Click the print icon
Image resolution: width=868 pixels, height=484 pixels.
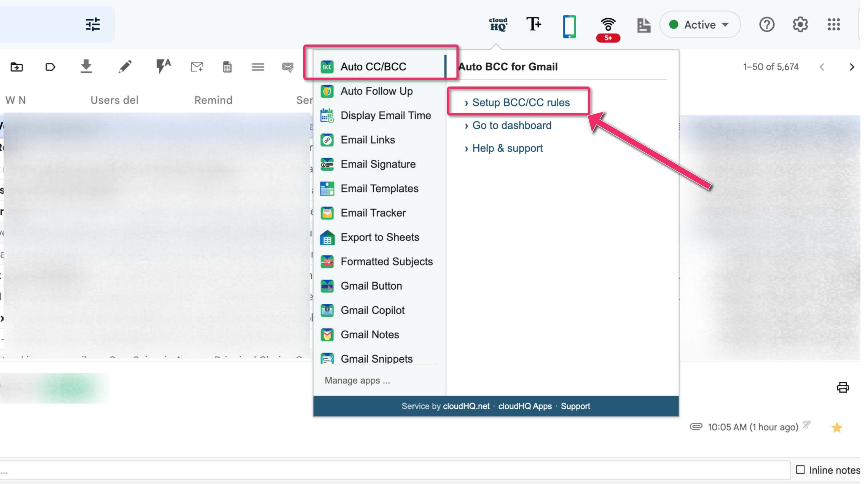pos(843,387)
